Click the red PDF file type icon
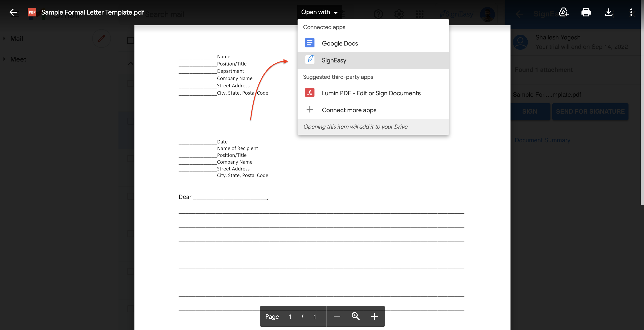 (x=32, y=12)
